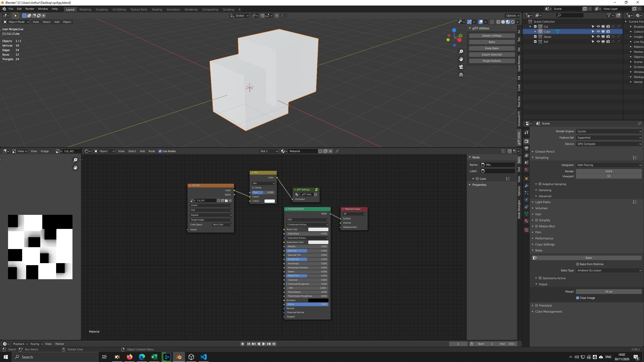Adjust the Fac slider in Mix node
The height and width of the screenshot is (362, 644).
click(263, 192)
